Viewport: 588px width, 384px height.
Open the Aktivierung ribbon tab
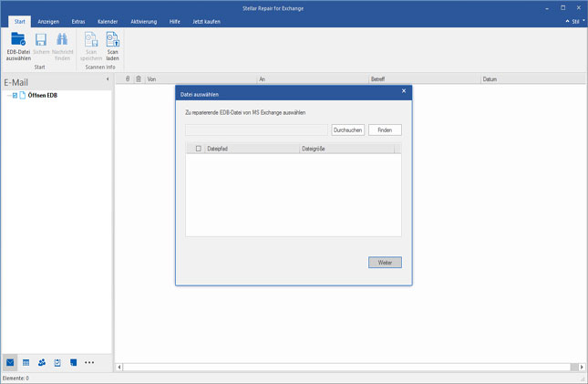143,20
